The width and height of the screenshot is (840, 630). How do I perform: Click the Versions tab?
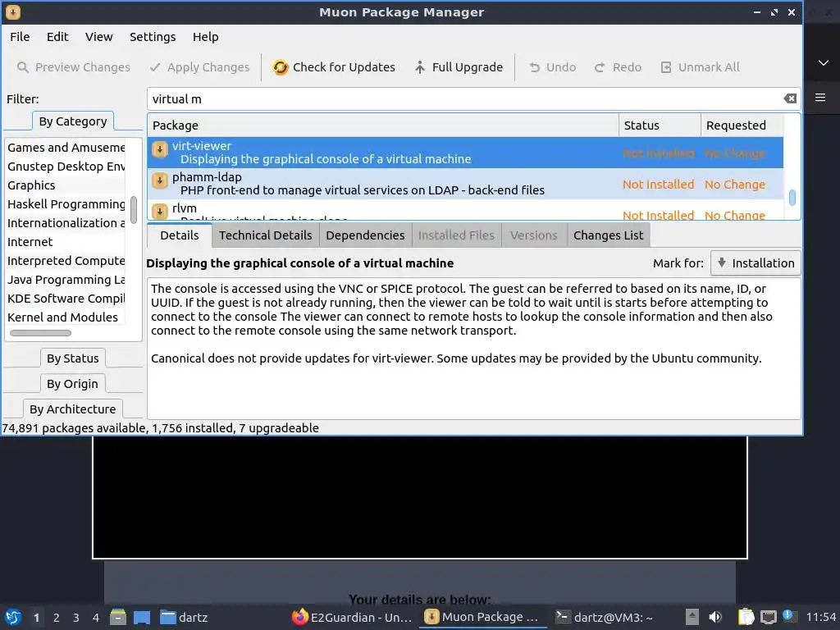(533, 235)
